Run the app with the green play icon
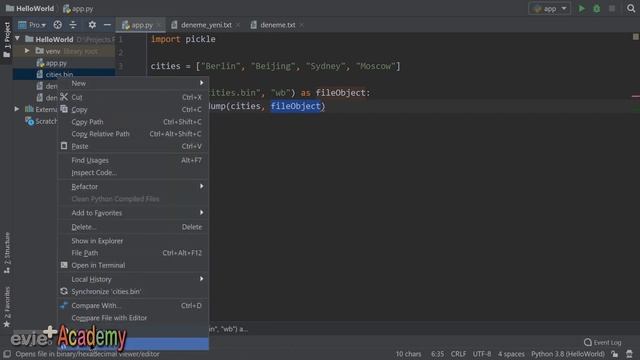This screenshot has width=640, height=360. coord(582,9)
